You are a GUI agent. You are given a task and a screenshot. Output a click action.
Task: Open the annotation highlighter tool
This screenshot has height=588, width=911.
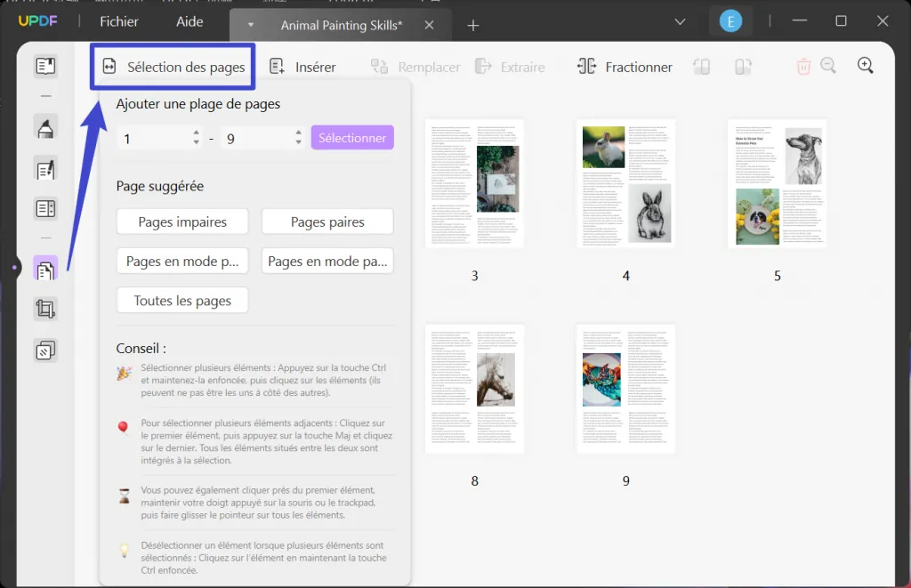[x=45, y=127]
